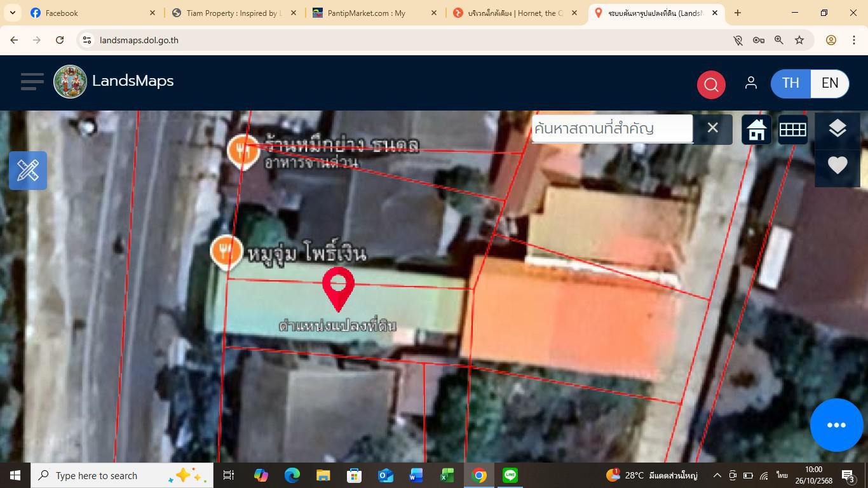Select the หมูจุ่ม โพธิ์เงิน restaurant marker

(x=226, y=251)
